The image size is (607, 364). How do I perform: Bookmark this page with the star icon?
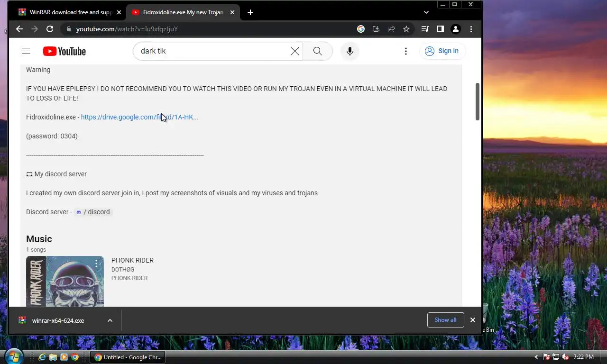pos(406,29)
